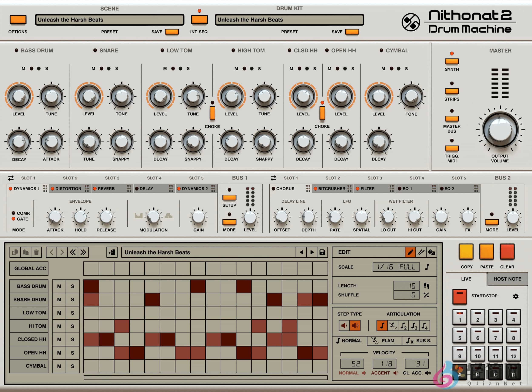Open the REVERB slot tab
Image resolution: width=532 pixels, height=392 pixels.
point(106,189)
